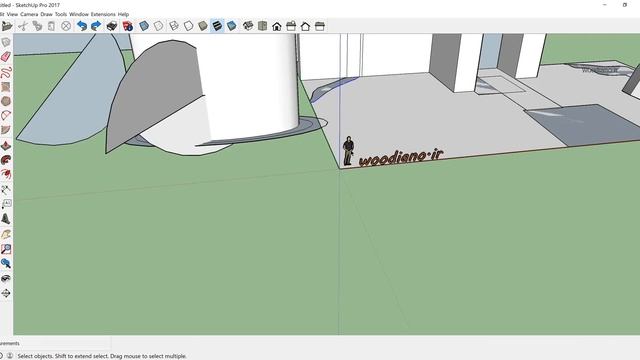Viewport: 640px width, 360px height.
Task: Click the Paste clipboard icon
Action: pyautogui.click(x=51, y=26)
